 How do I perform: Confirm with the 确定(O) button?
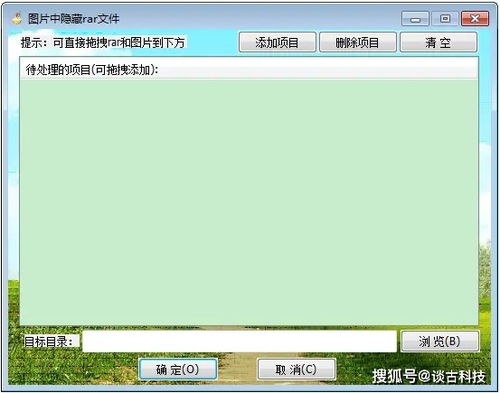click(178, 369)
